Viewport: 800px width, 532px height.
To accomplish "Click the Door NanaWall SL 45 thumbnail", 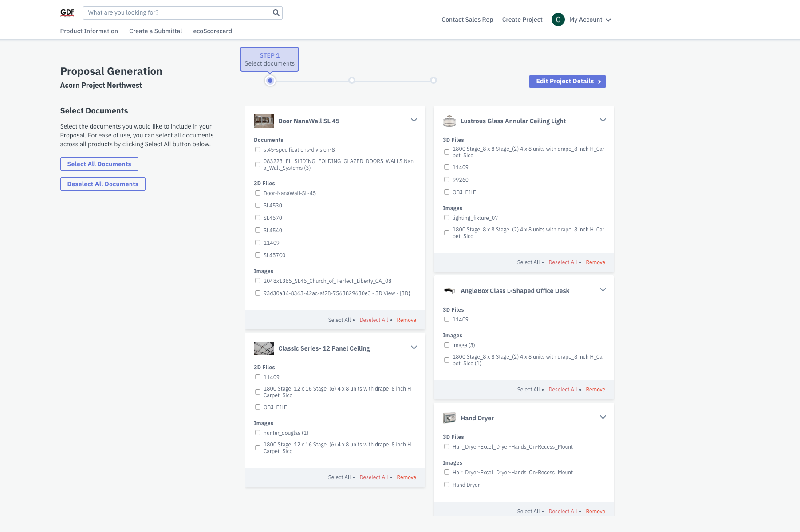I will (x=263, y=121).
